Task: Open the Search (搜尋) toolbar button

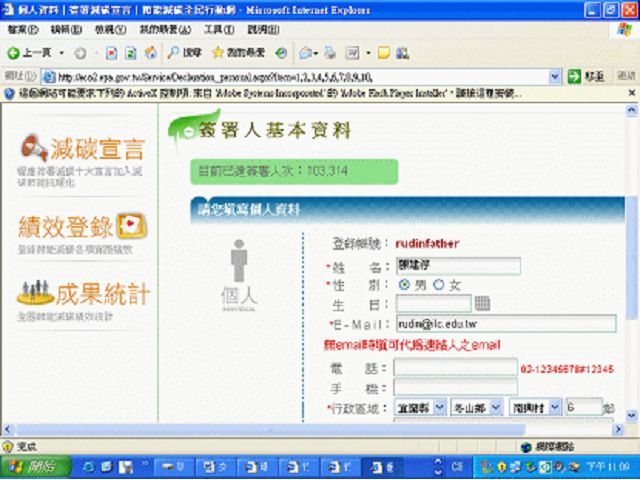Action: click(x=184, y=52)
